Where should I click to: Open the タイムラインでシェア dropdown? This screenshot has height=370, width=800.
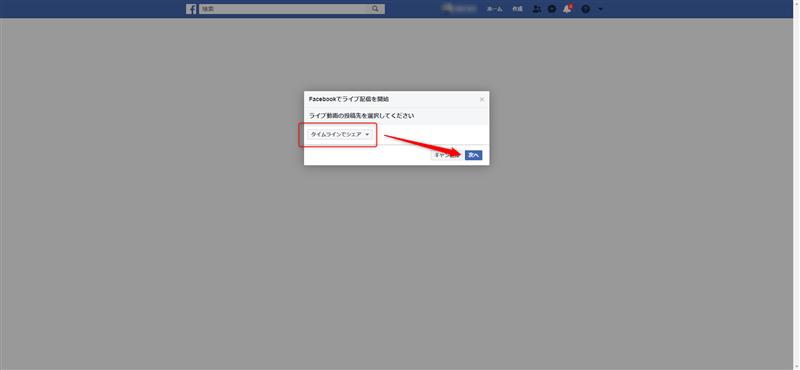[x=340, y=134]
